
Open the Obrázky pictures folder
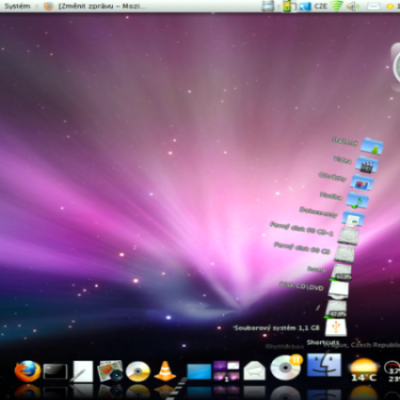362,182
